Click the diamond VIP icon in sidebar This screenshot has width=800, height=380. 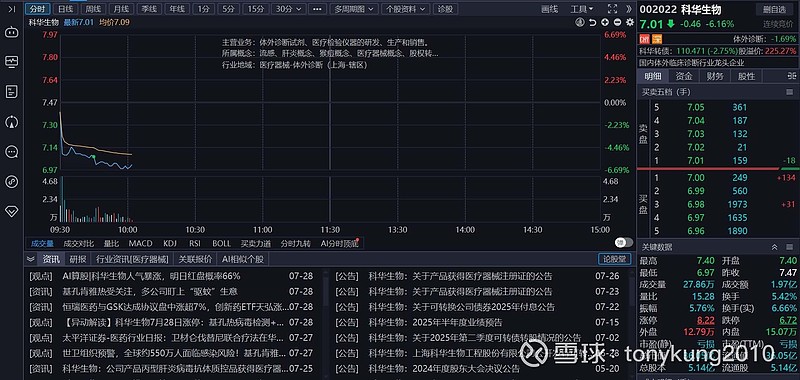(x=11, y=211)
